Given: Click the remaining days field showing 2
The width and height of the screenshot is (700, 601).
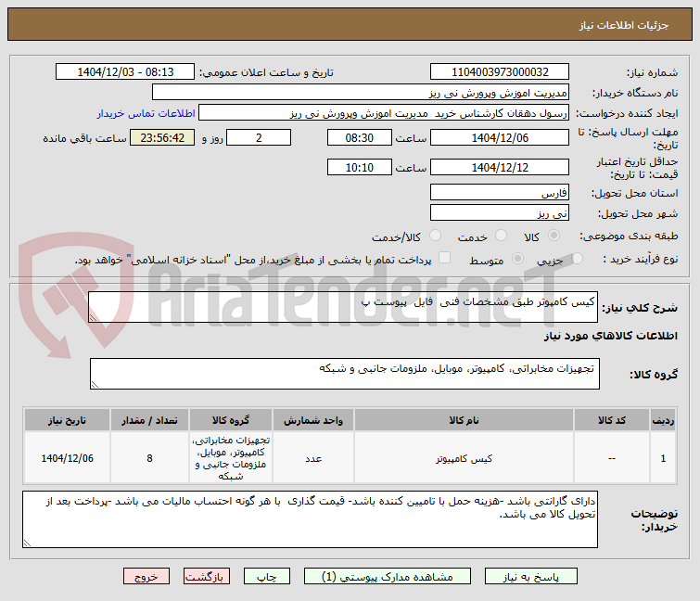Looking at the screenshot, I should coord(259,137).
